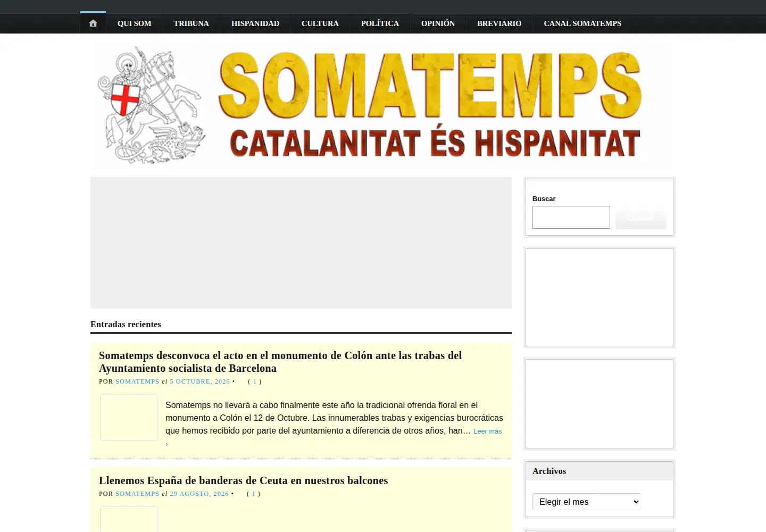Viewport: 766px width, 532px height.
Task: Click the Archivos widget heading
Action: (549, 471)
